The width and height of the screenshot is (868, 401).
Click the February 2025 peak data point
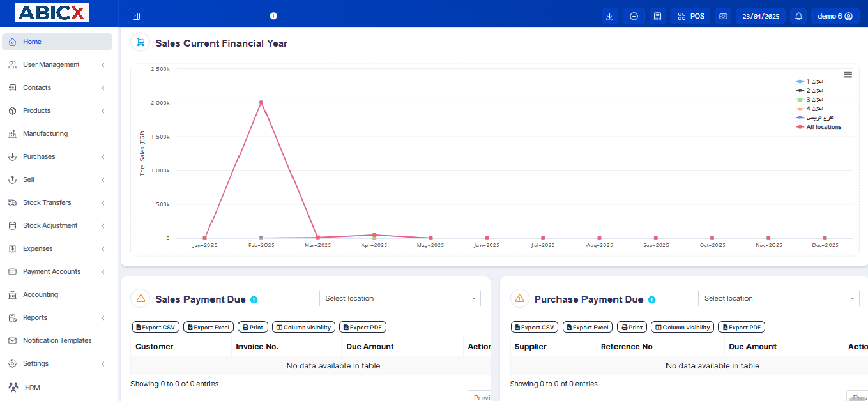pos(261,102)
